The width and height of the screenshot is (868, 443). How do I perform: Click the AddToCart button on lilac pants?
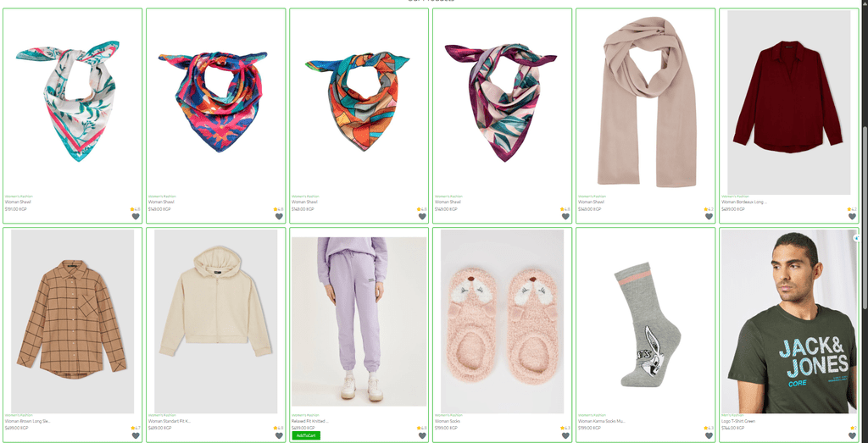(x=306, y=435)
